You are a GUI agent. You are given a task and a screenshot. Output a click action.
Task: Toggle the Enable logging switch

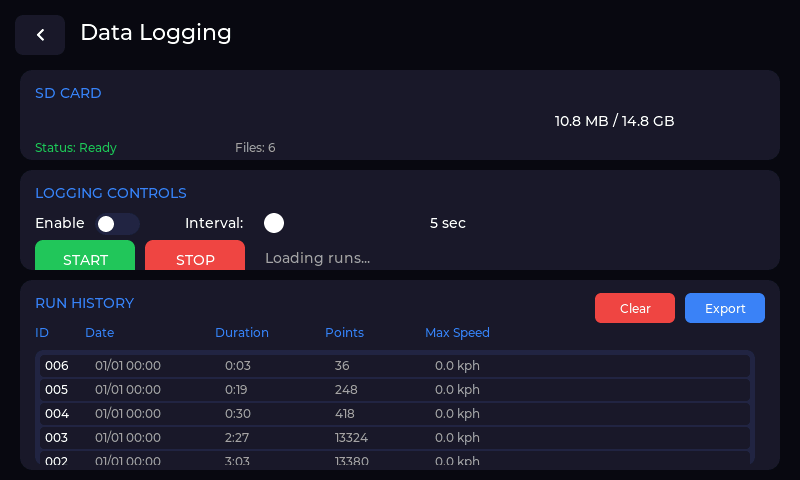tap(117, 223)
